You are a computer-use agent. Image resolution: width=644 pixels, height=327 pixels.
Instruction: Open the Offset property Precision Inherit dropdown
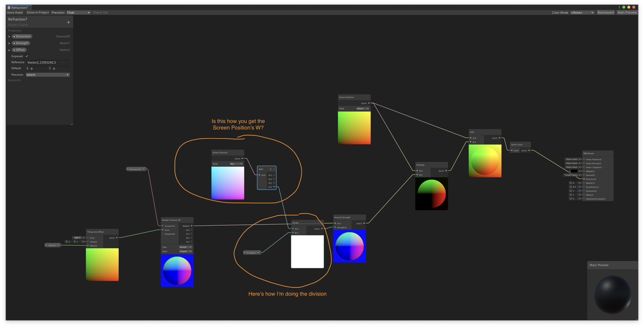[48, 75]
